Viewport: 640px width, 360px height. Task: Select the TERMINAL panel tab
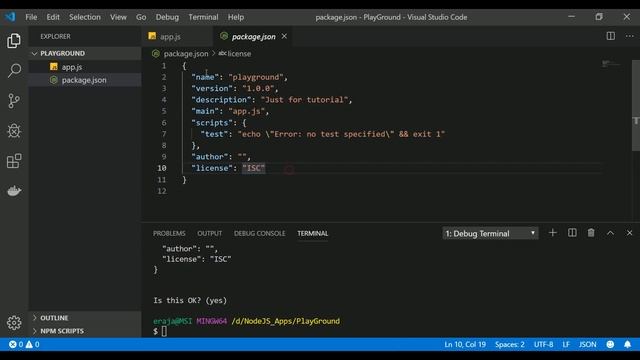tap(313, 233)
